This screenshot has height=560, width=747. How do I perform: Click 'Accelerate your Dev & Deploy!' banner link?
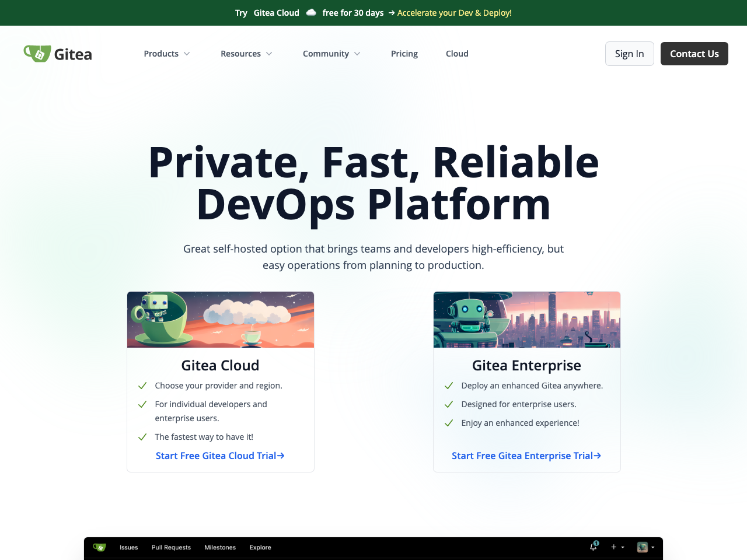pyautogui.click(x=454, y=12)
